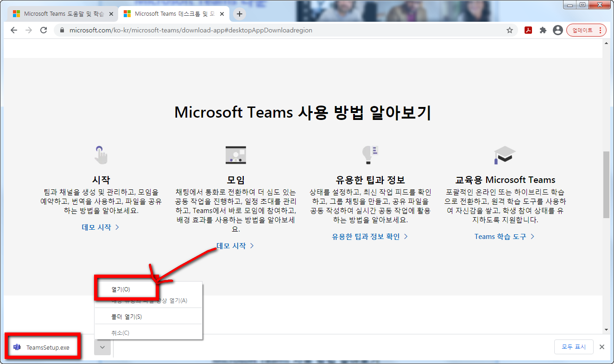This screenshot has width=614, height=364.
Task: Open the Adobe Acrobat extension icon
Action: [528, 30]
